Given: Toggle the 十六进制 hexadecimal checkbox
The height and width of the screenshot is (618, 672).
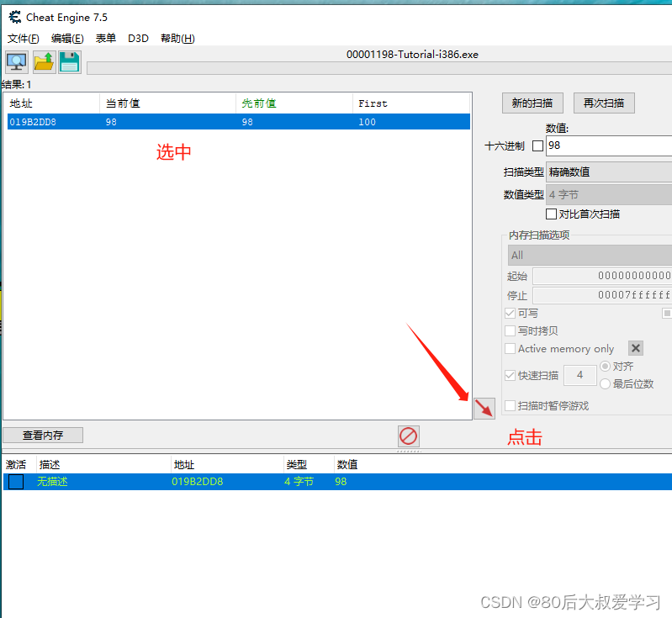Looking at the screenshot, I should [537, 145].
